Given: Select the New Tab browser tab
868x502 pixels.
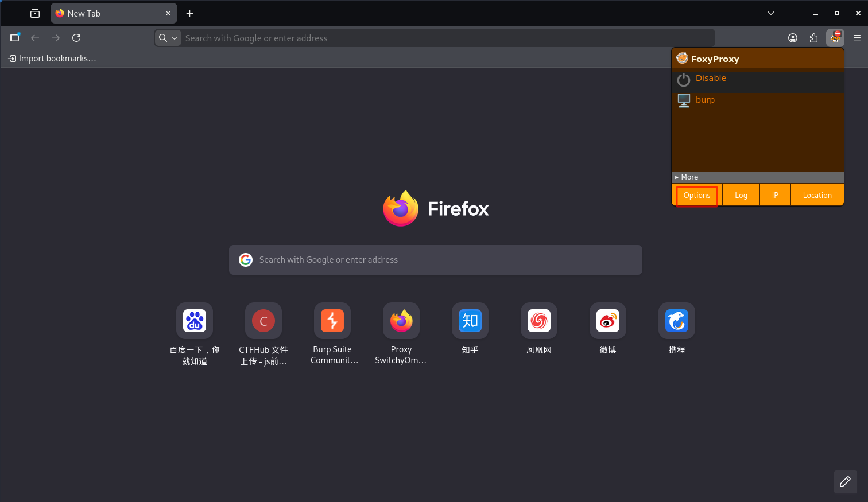Looking at the screenshot, I should pos(114,13).
